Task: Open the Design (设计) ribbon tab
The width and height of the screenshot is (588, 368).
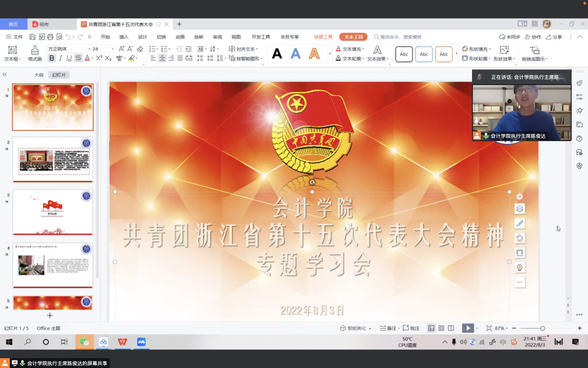Action: (x=143, y=37)
